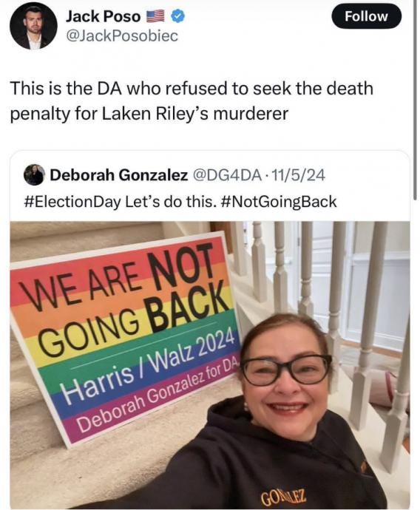420x510 pixels.
Task: Follow the Jack Poso account
Action: 366,16
